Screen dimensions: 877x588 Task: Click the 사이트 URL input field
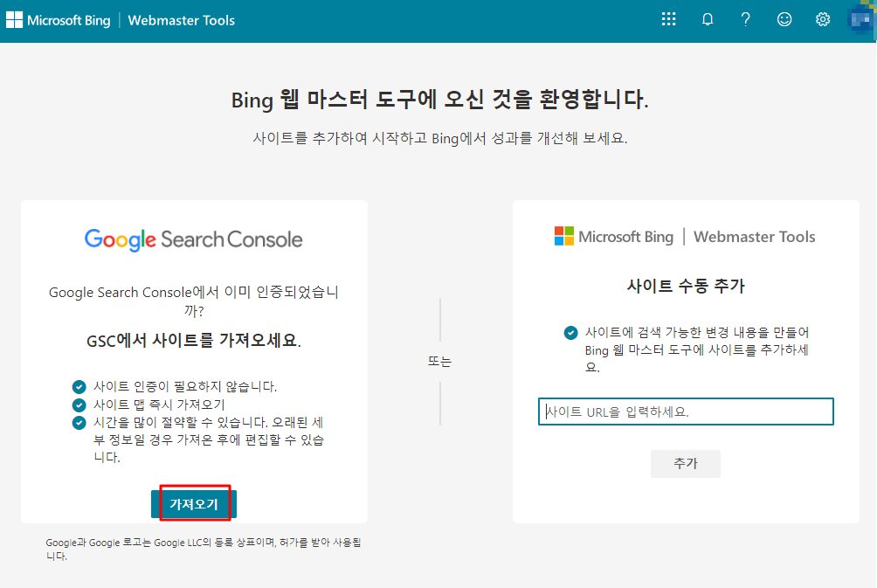[x=685, y=411]
